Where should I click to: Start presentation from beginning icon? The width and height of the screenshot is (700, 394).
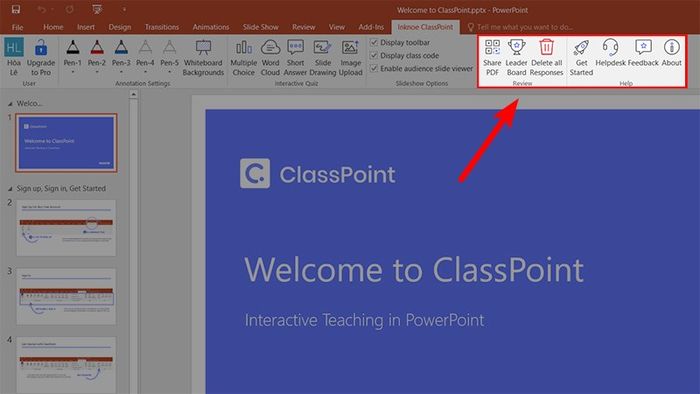[x=97, y=9]
